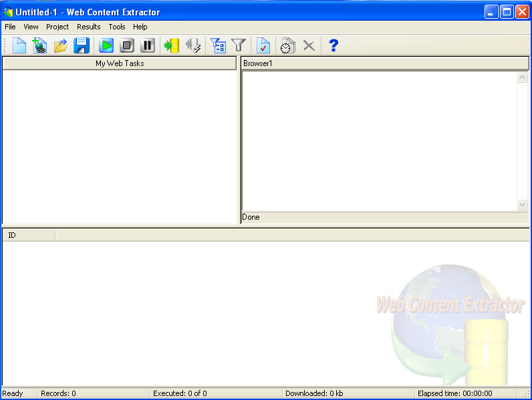The height and width of the screenshot is (400, 532).
Task: Click browser scrollbar down arrow
Action: coord(522,204)
